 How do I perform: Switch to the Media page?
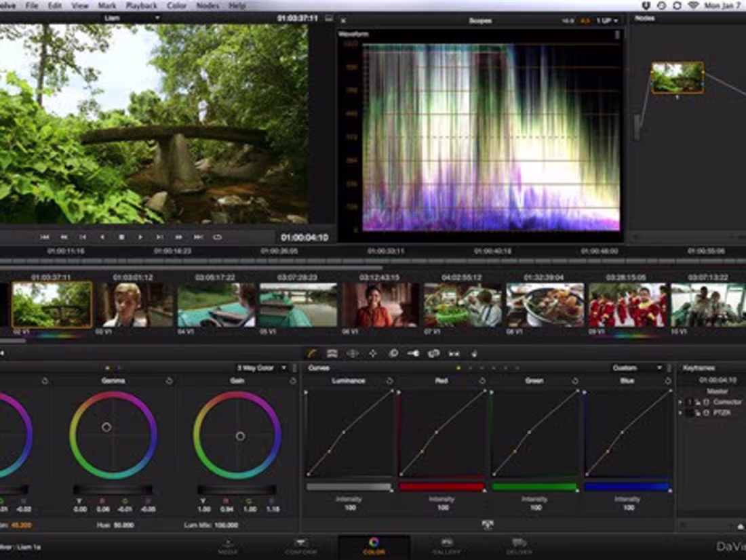coord(228,547)
